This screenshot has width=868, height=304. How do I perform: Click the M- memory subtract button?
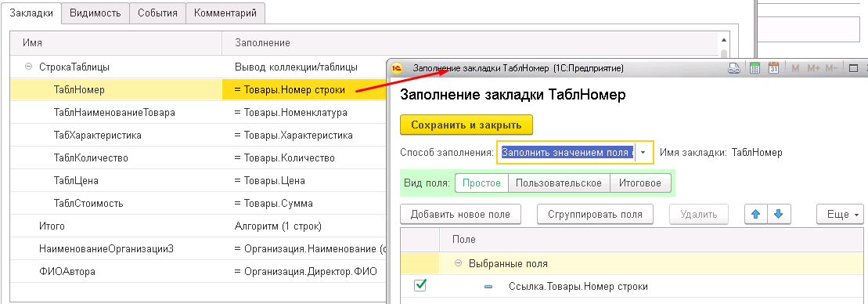point(831,68)
